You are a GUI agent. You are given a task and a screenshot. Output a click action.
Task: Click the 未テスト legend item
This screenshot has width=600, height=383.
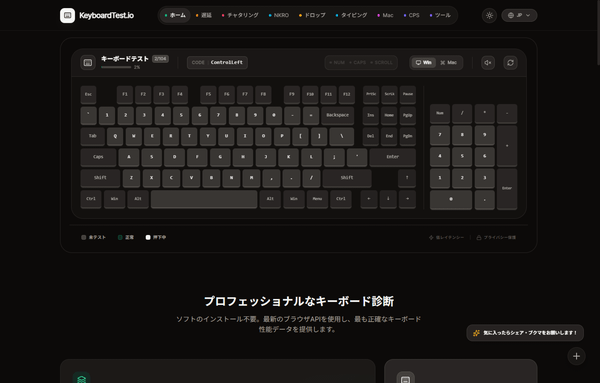[x=93, y=238]
